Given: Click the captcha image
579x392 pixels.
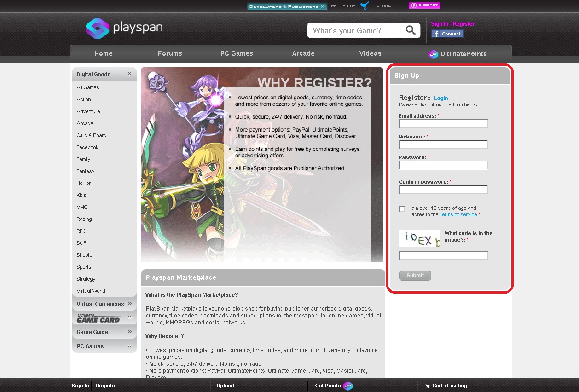Looking at the screenshot, I should click(419, 238).
